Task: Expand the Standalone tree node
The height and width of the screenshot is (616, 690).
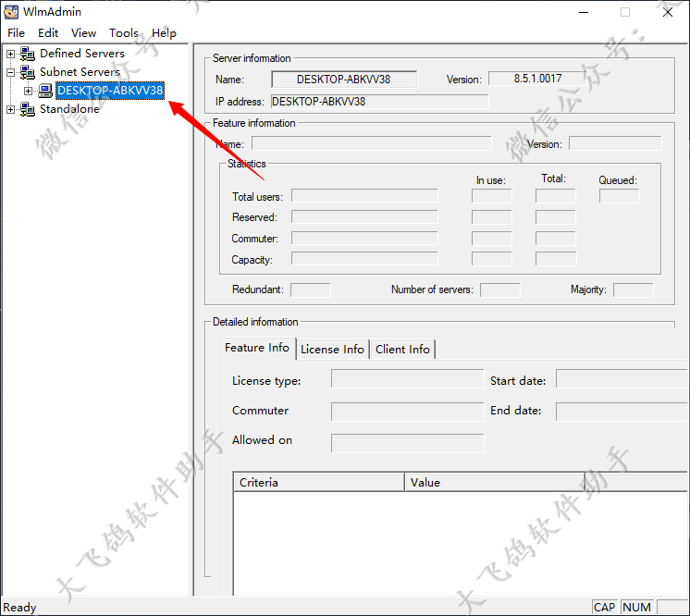Action: 11,109
